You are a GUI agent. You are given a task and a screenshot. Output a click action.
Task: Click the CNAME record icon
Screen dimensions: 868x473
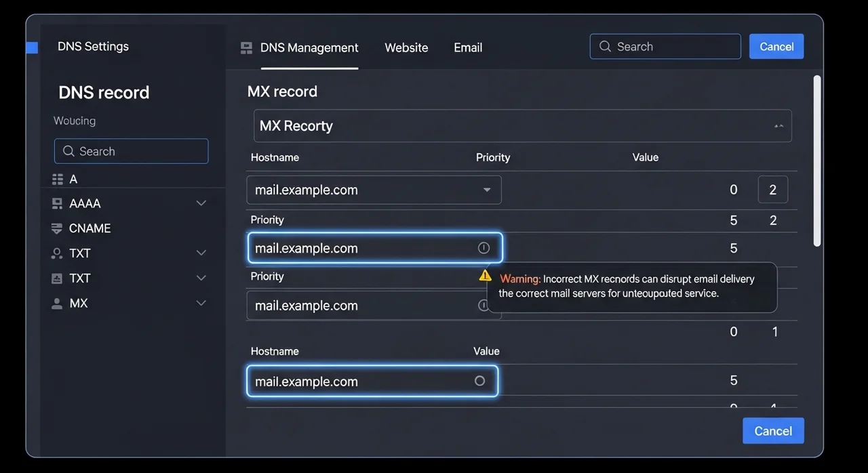click(57, 228)
